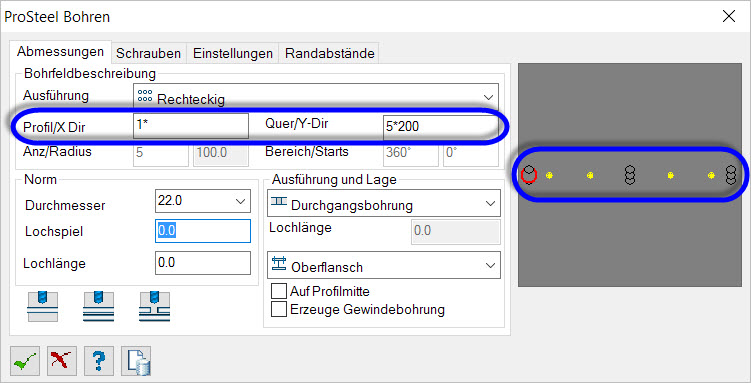The height and width of the screenshot is (383, 751).
Task: Click the Quer/Y-Dir field showing 5*200
Action: coord(441,126)
